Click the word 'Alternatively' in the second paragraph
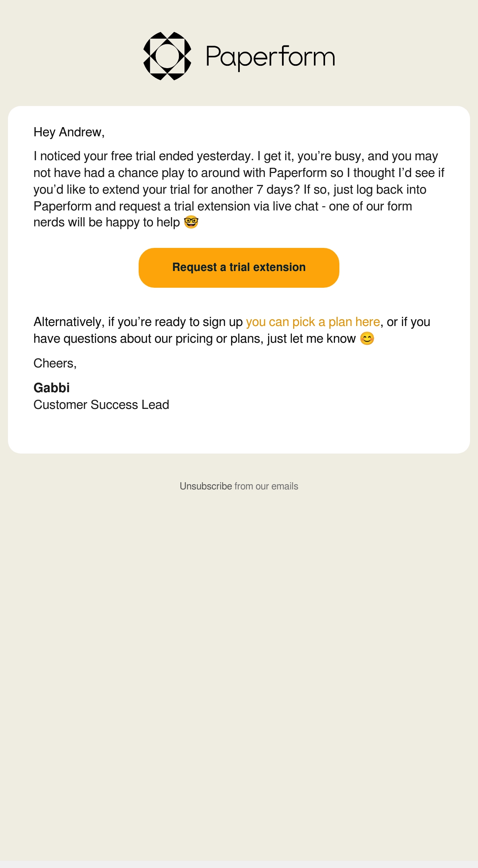Image resolution: width=478 pixels, height=868 pixels. coord(67,322)
